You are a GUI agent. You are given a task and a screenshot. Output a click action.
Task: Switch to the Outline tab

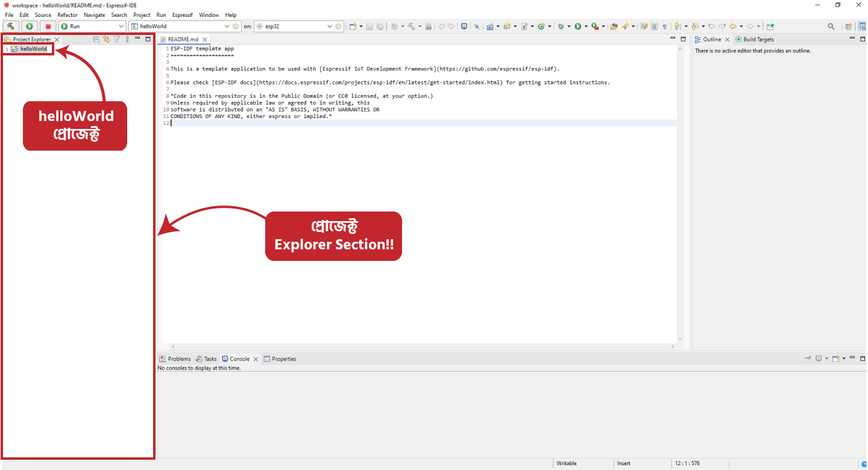pyautogui.click(x=712, y=39)
